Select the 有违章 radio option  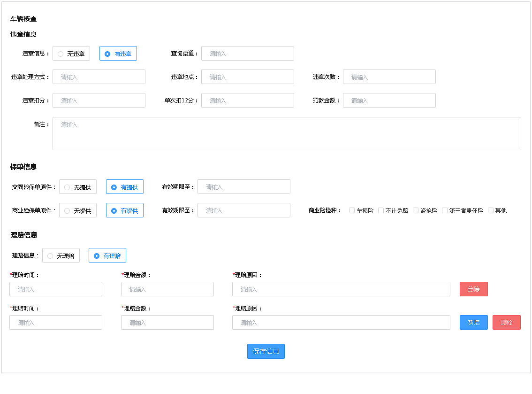pyautogui.click(x=118, y=54)
